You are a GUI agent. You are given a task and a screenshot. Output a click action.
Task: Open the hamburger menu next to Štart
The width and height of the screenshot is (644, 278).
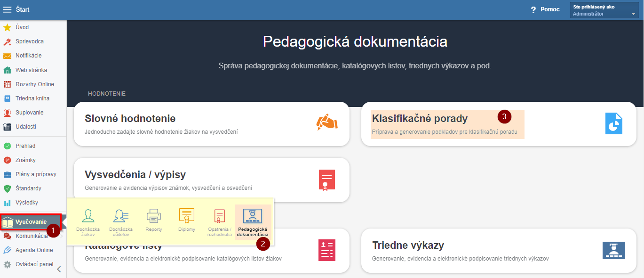7,9
